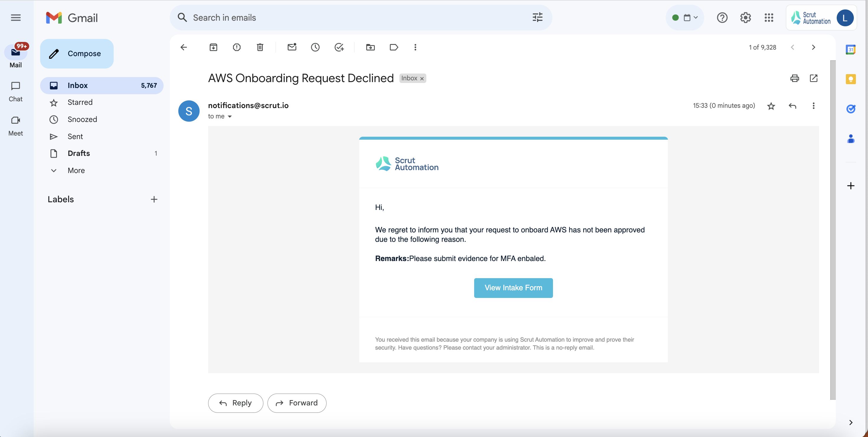This screenshot has width=868, height=437.
Task: Expand recipient details next to 'to me'
Action: coord(230,117)
